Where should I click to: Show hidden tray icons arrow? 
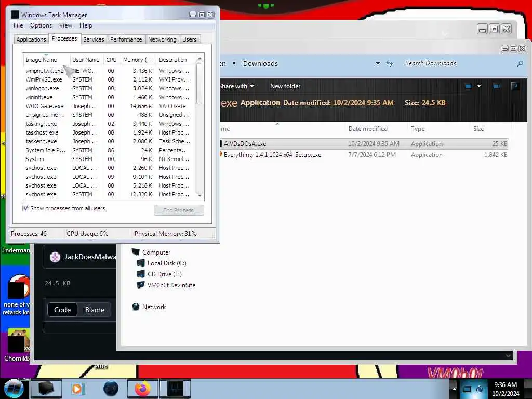[454, 389]
